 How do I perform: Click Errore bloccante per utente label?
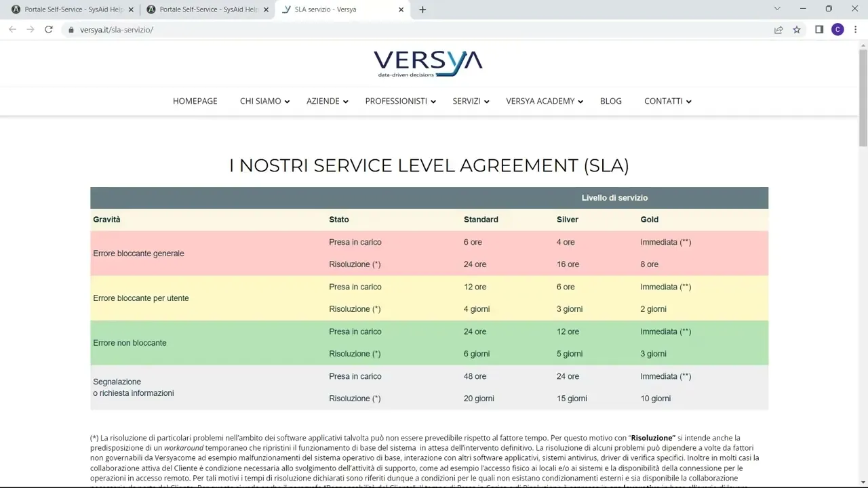point(141,298)
